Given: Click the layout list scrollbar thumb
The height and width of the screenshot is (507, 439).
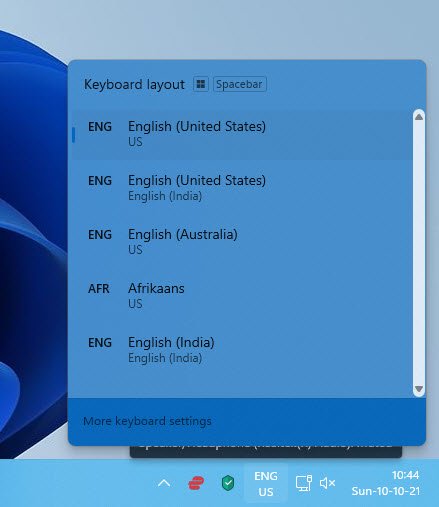Looking at the screenshot, I should coord(419,253).
